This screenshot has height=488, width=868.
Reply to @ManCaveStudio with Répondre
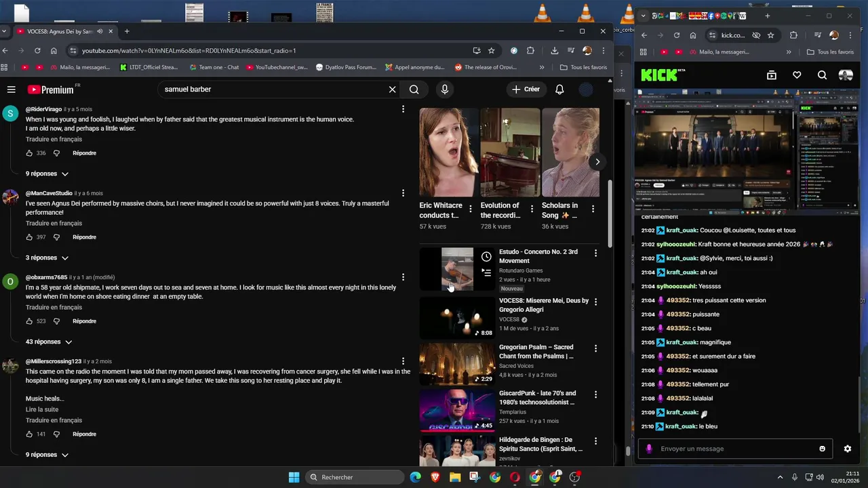tap(84, 237)
